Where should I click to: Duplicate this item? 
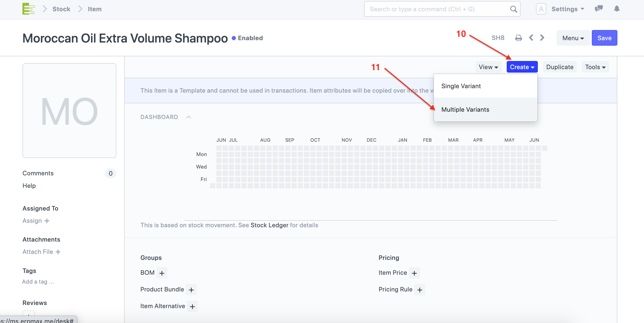coord(560,67)
